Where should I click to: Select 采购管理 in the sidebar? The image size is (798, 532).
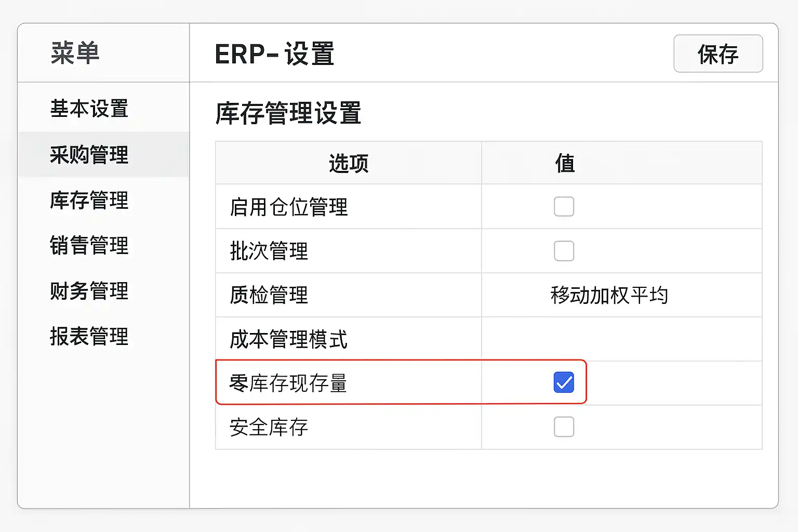pos(89,155)
